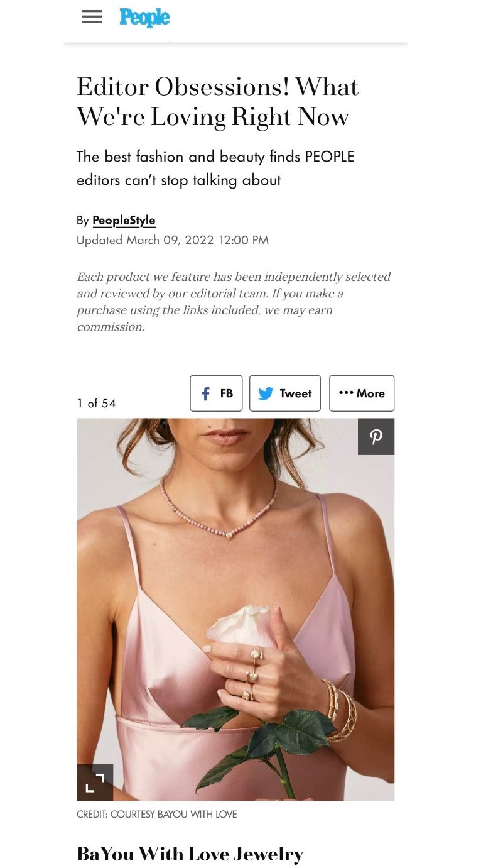The width and height of the screenshot is (503, 868).
Task: Click the three dots in the More button
Action: 346,393
